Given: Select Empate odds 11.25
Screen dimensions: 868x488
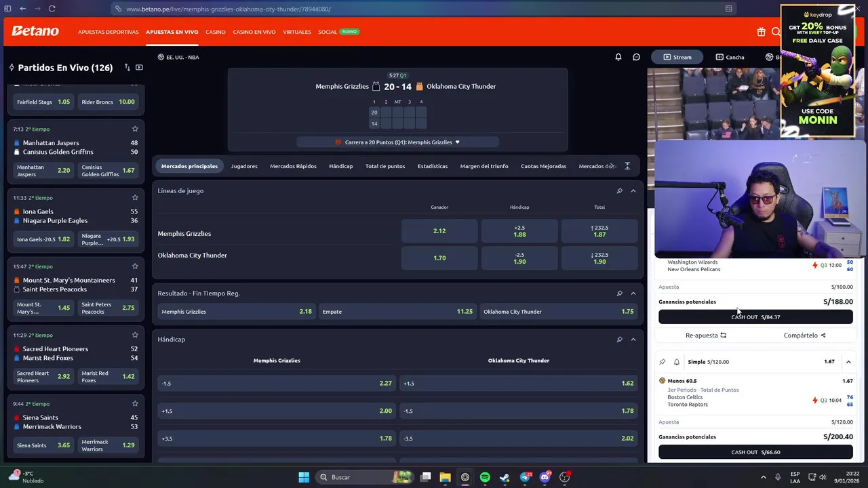Looking at the screenshot, I should (x=397, y=312).
